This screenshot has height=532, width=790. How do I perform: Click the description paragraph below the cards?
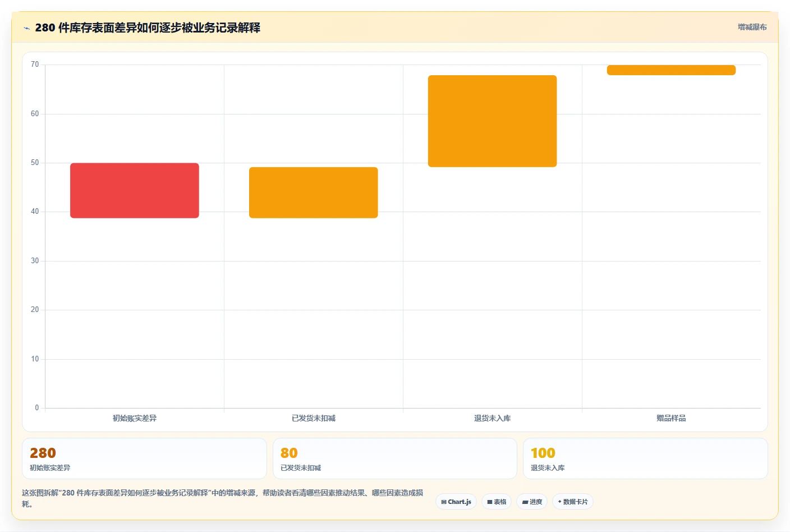click(x=223, y=498)
